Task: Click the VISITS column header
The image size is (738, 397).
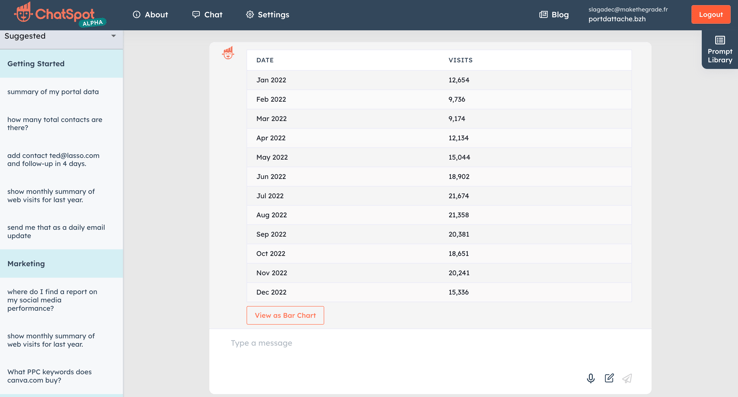Action: tap(460, 60)
